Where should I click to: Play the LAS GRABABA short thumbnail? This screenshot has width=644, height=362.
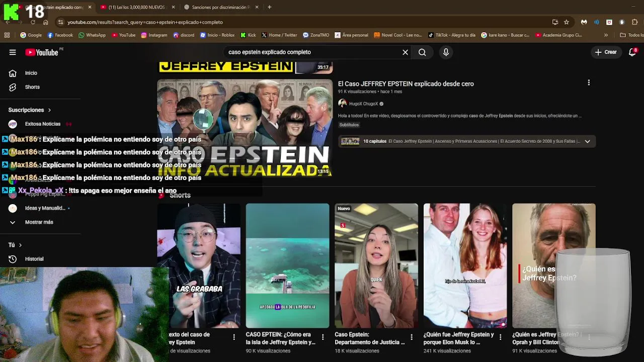point(199,265)
